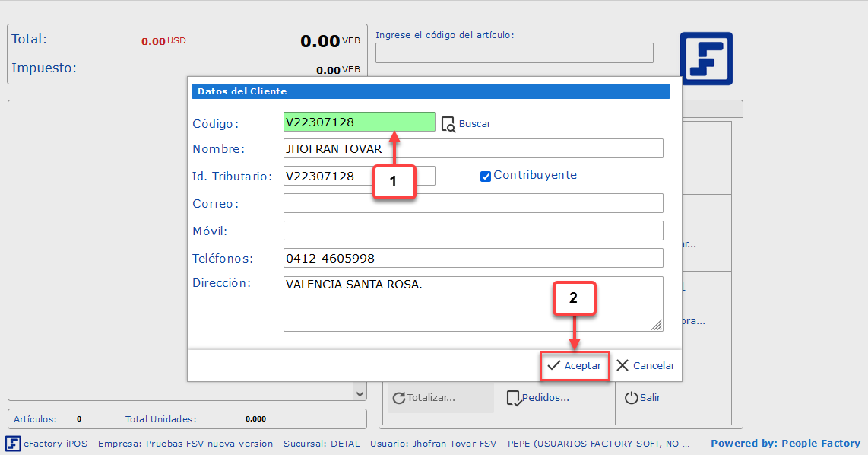
Task: Uncheck the Contribuyente checkbox
Action: point(486,177)
